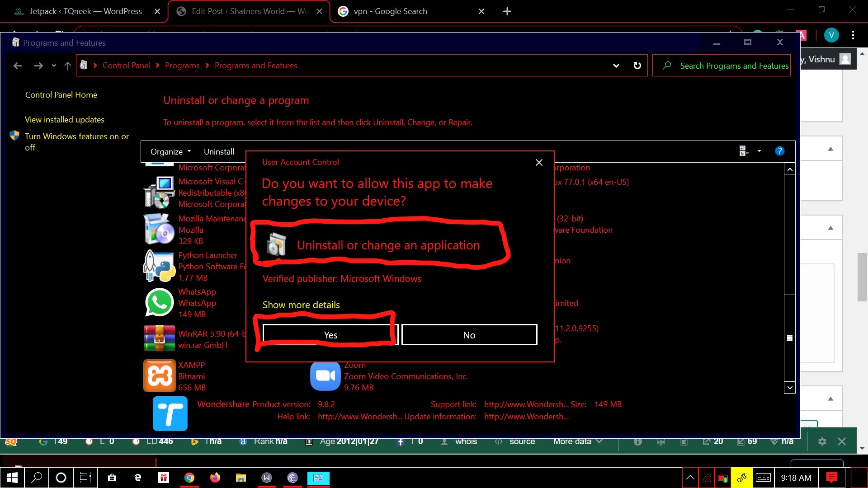Go up one folder level
Screen dimensions: 868x488
[67, 66]
